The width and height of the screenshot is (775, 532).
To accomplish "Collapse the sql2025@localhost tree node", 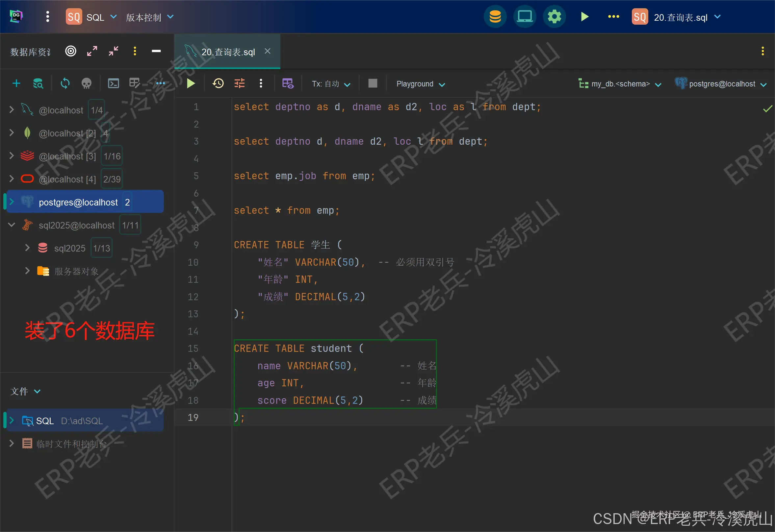I will [11, 225].
